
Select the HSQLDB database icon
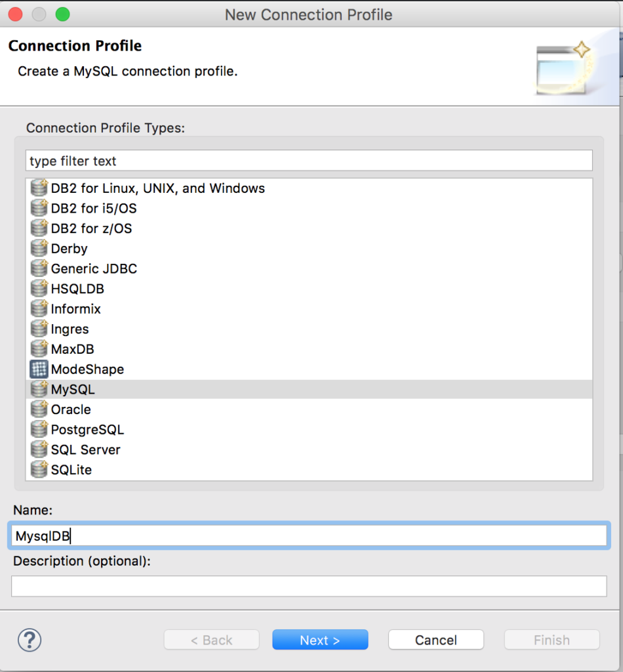pyautogui.click(x=38, y=288)
